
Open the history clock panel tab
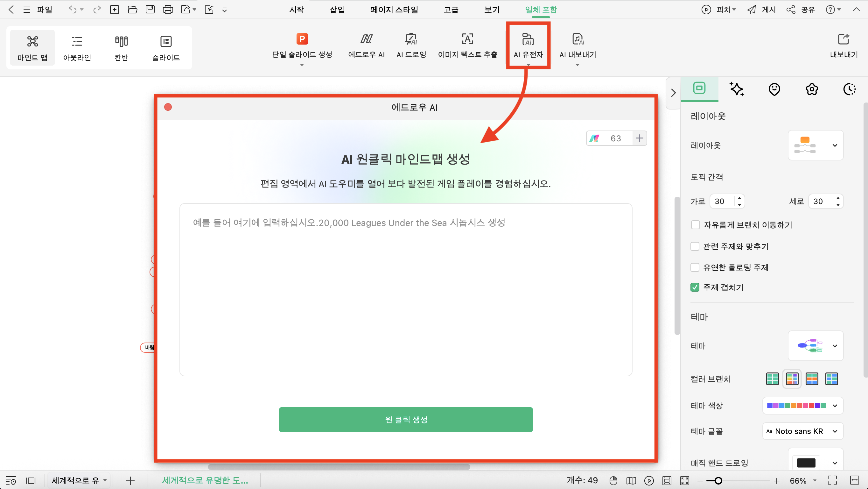pyautogui.click(x=849, y=89)
